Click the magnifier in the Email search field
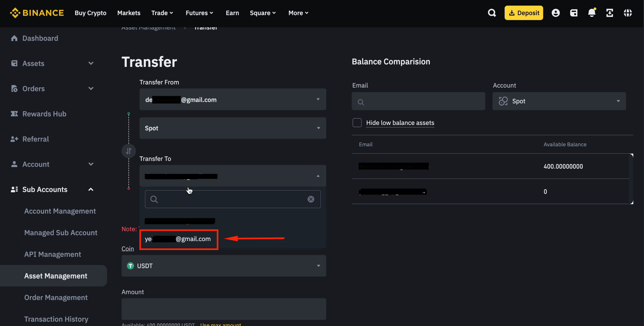This screenshot has height=326, width=644. pos(361,102)
